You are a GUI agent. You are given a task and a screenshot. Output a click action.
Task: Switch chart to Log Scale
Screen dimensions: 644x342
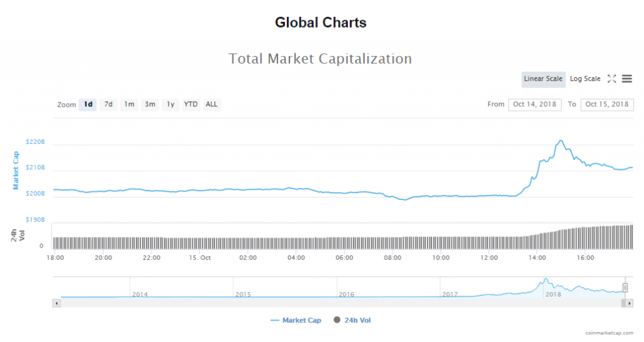click(585, 79)
